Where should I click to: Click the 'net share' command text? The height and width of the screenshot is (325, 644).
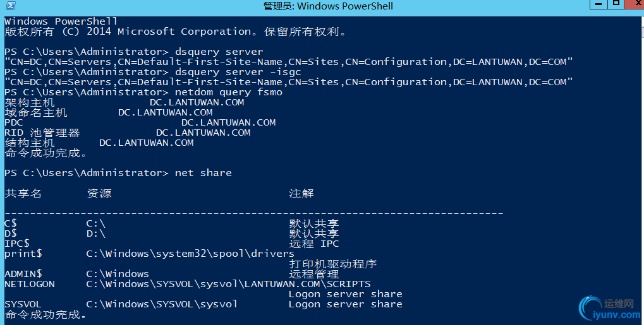(204, 173)
